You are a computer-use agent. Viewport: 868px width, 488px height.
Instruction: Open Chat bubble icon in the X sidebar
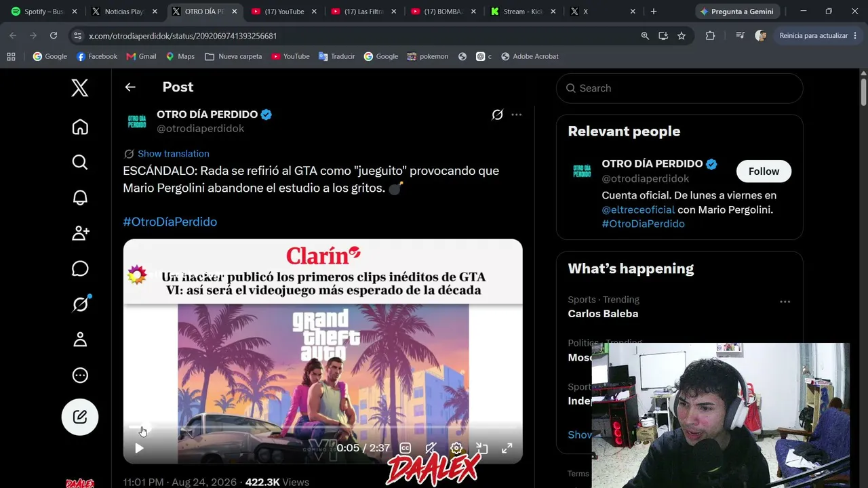[x=80, y=269]
